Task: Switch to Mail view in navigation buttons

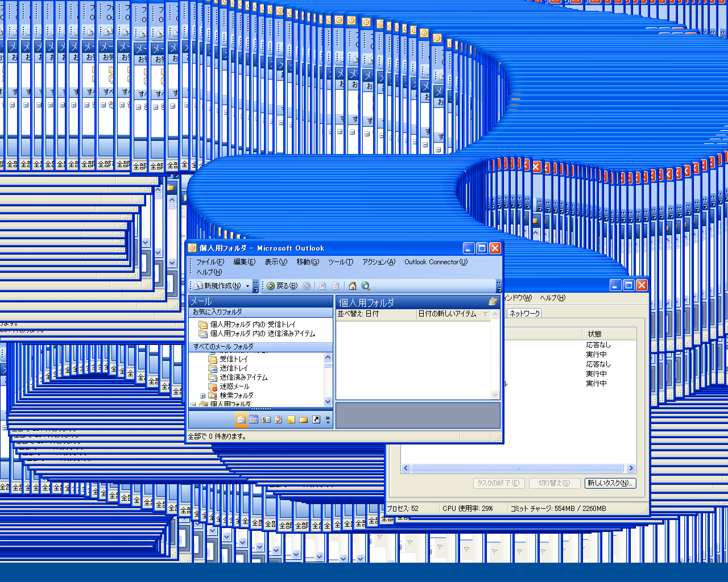Action: (x=241, y=419)
